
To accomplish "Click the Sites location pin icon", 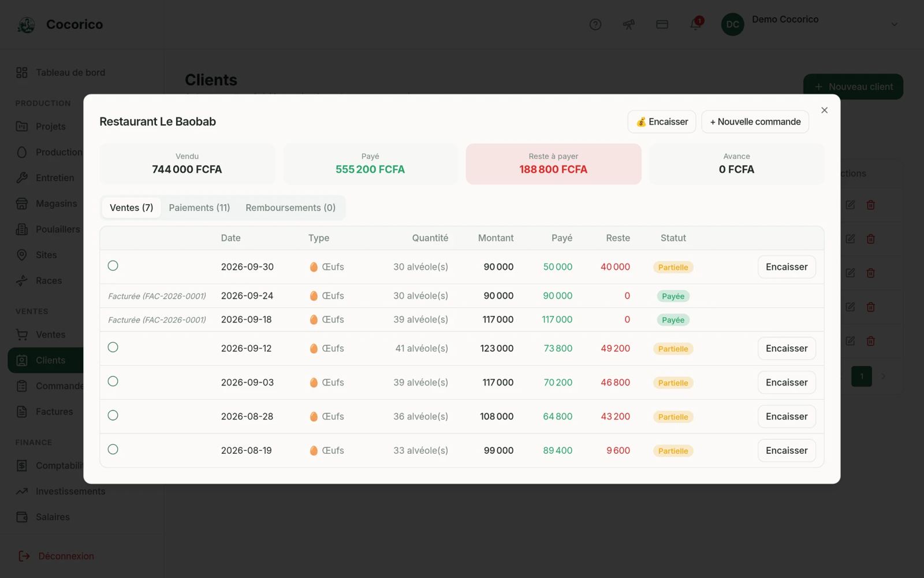I will coord(22,255).
